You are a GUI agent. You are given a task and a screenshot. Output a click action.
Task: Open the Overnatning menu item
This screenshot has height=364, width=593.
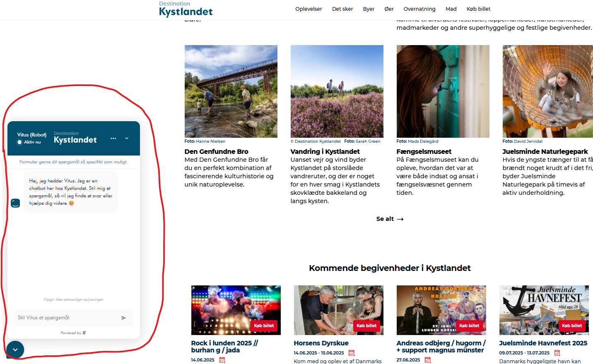click(419, 9)
